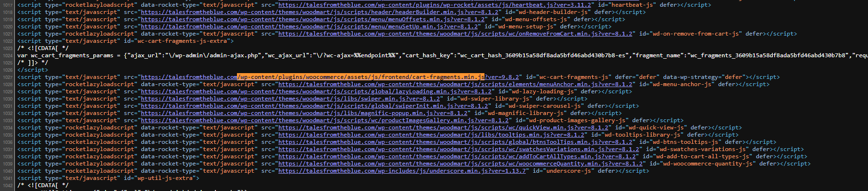
Task: Click line number 1024
Action: click(7, 55)
